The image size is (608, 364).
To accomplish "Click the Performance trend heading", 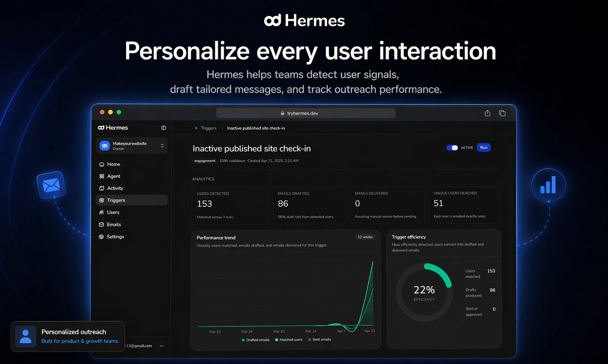I will coord(216,238).
